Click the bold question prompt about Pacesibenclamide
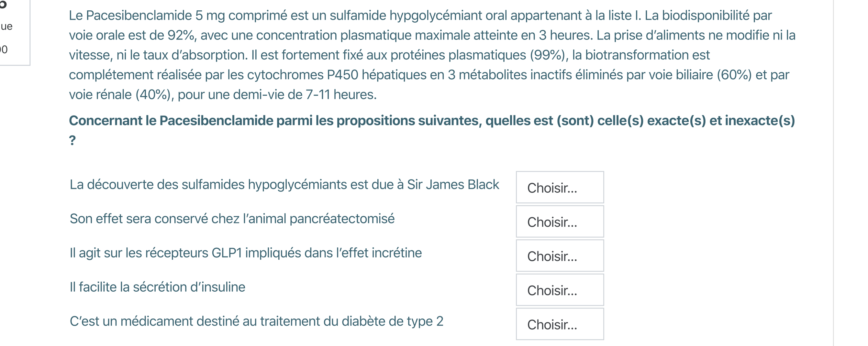868x346 pixels. click(x=431, y=121)
